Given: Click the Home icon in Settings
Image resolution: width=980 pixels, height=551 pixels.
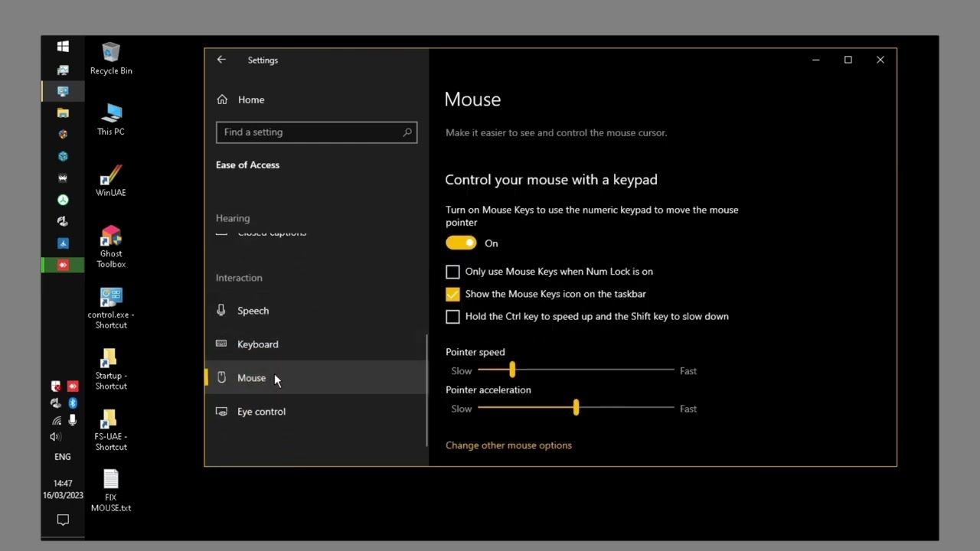Looking at the screenshot, I should pyautogui.click(x=222, y=99).
